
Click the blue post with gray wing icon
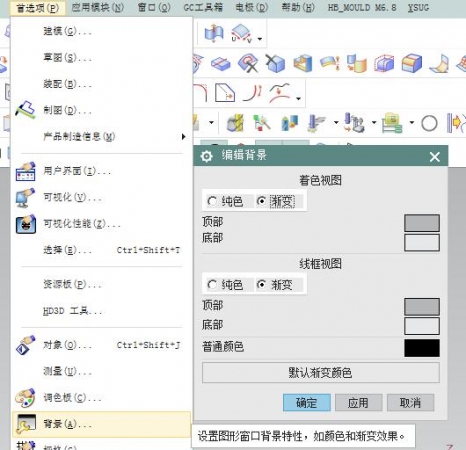(x=316, y=123)
